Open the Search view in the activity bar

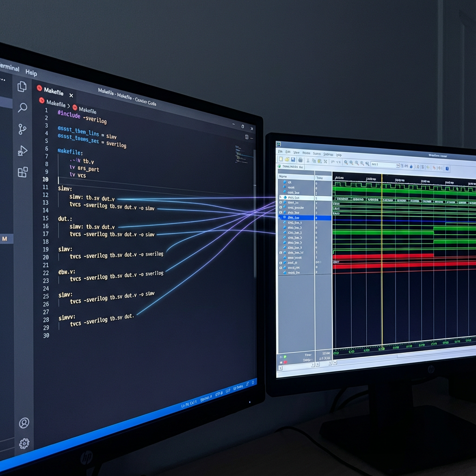pyautogui.click(x=22, y=107)
